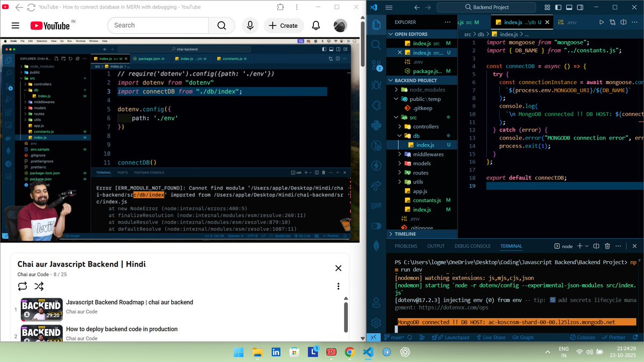
Task: Open Explorer Views and More Actions ellipsis
Action: [x=448, y=22]
